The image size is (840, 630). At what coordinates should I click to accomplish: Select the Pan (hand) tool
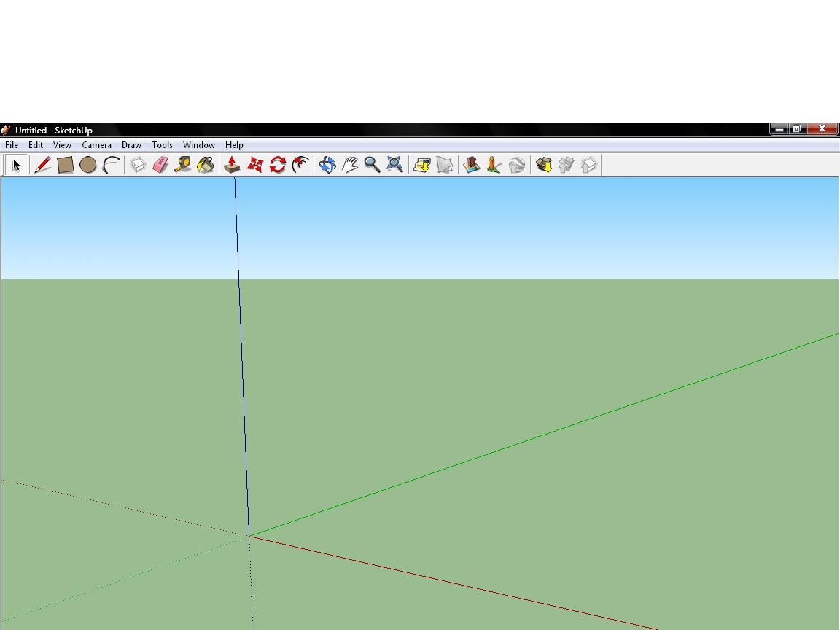tap(349, 165)
